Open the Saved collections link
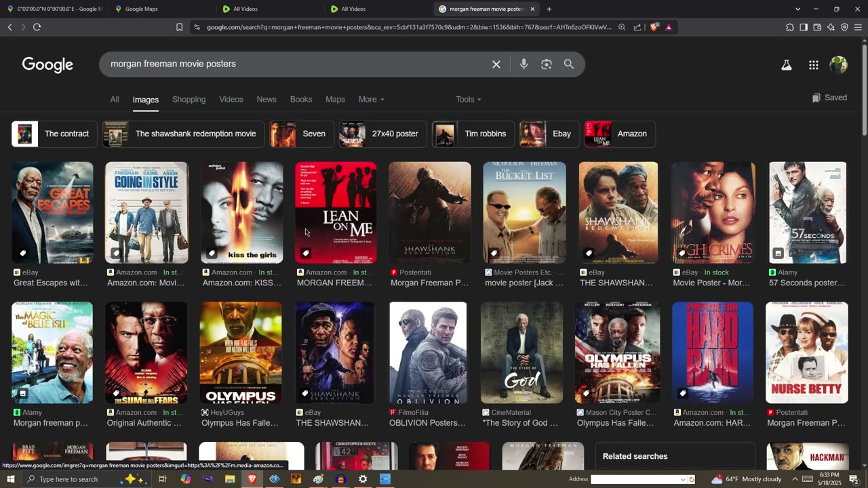868x488 pixels. click(x=829, y=98)
